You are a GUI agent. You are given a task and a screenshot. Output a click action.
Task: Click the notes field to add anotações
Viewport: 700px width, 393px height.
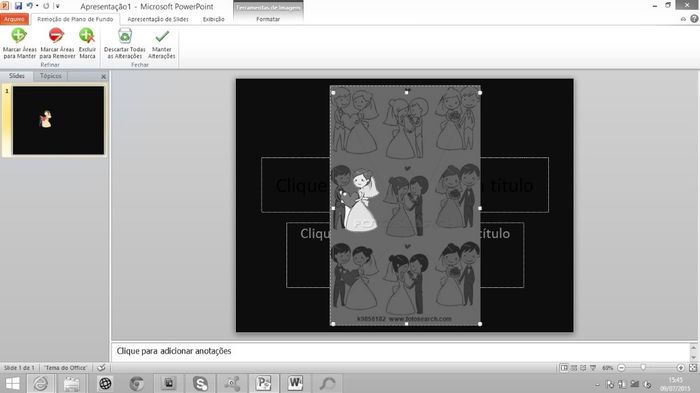pyautogui.click(x=401, y=351)
